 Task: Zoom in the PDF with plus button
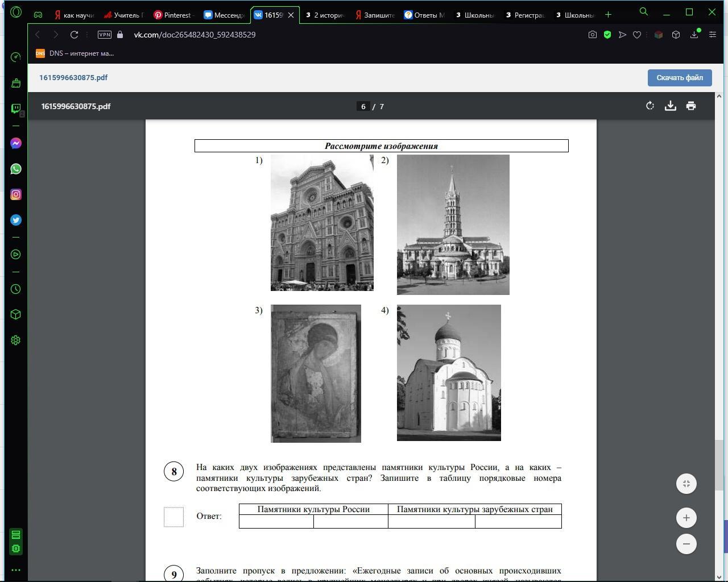click(686, 518)
